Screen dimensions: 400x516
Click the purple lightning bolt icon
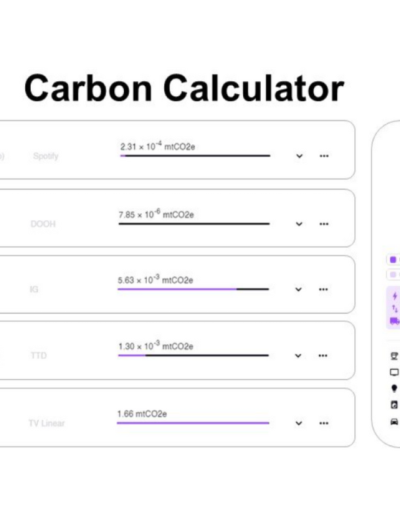(395, 296)
